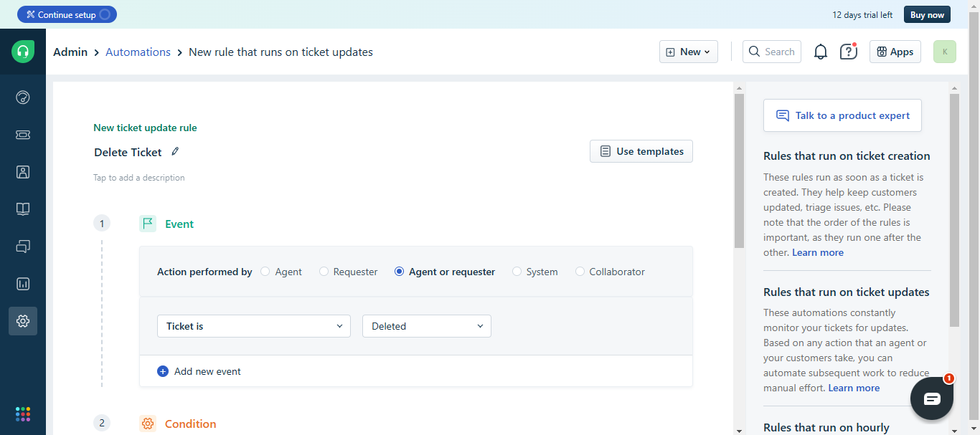Open Learn more under ticket updates rules
The height and width of the screenshot is (435, 980).
(854, 388)
